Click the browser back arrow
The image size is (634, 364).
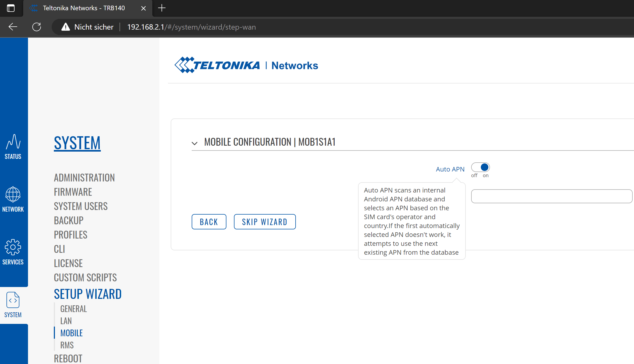[x=13, y=27]
